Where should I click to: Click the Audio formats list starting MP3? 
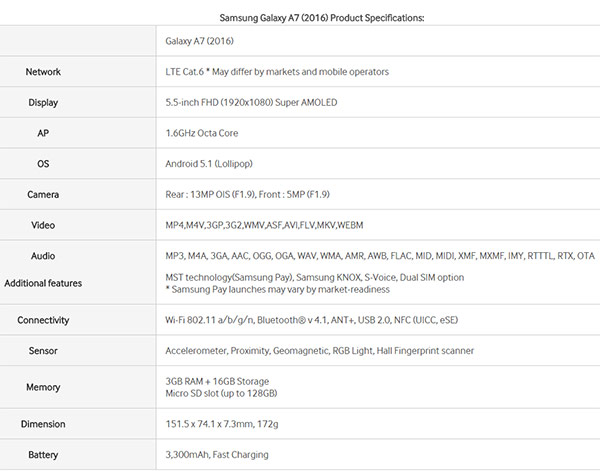[x=380, y=256]
